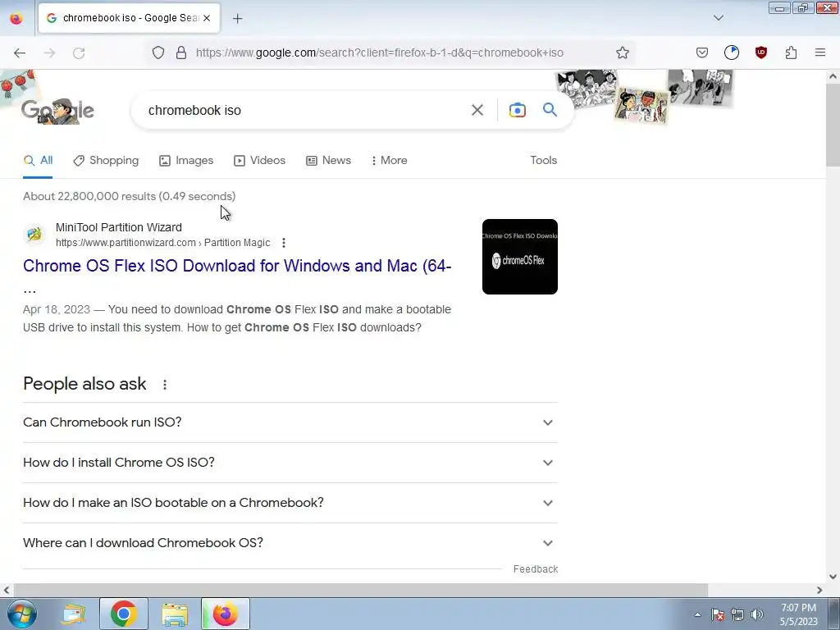840x630 pixels.
Task: Click the scroll right arrow on horizontal scrollbar
Action: (819, 590)
